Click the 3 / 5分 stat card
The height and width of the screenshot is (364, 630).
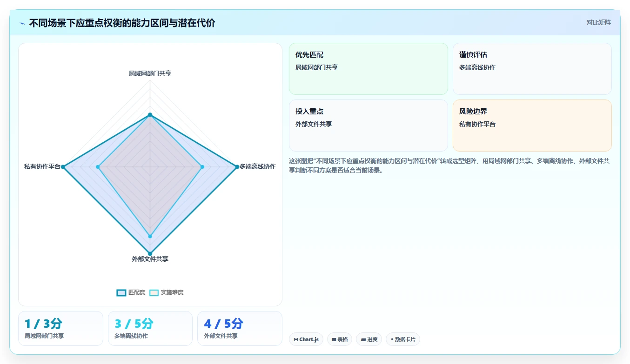click(150, 328)
